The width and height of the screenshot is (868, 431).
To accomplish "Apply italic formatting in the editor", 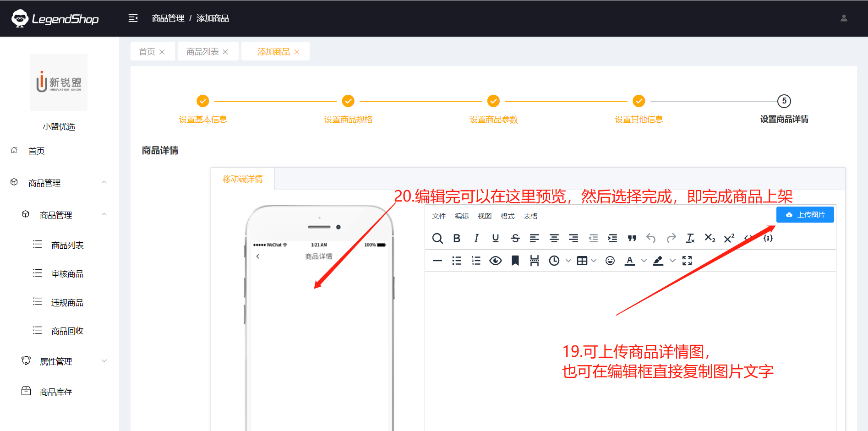I will pyautogui.click(x=476, y=238).
